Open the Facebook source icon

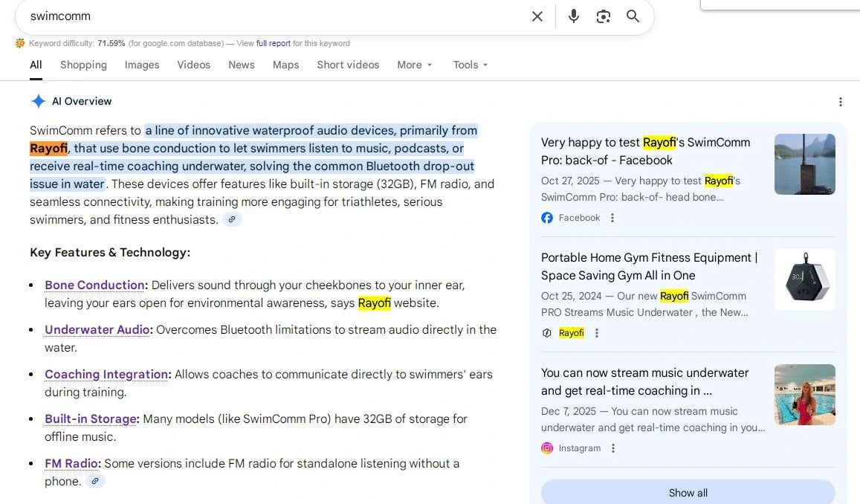pos(547,217)
